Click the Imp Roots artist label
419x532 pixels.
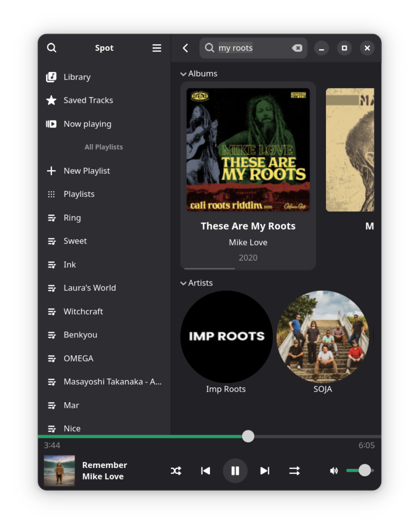click(226, 389)
